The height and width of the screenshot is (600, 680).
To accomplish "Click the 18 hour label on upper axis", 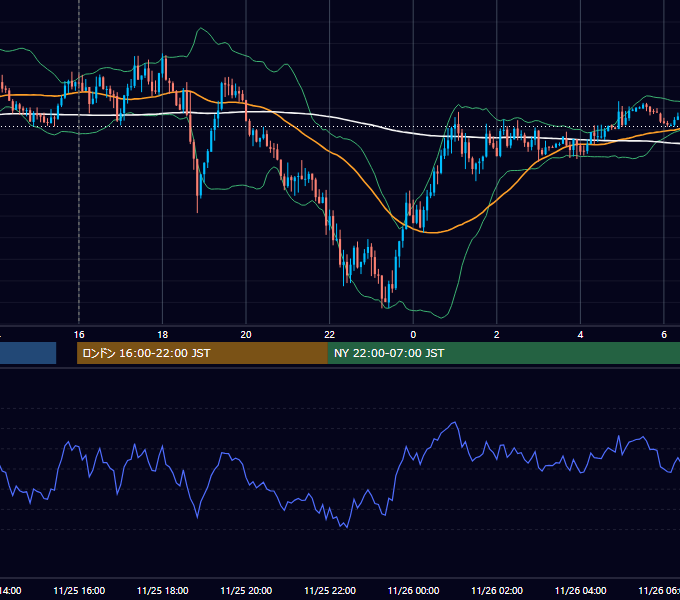I will pos(163,334).
